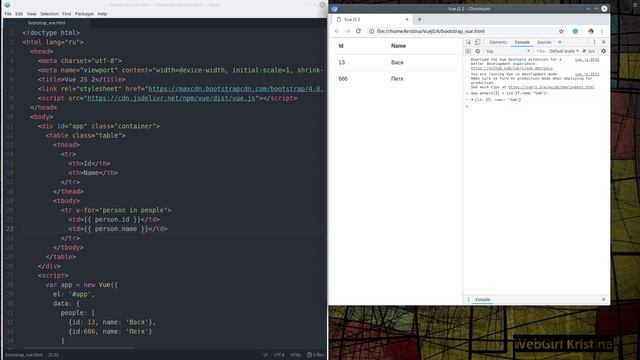Reload the page in Chromium
This screenshot has height=360, width=640.
pos(358,31)
